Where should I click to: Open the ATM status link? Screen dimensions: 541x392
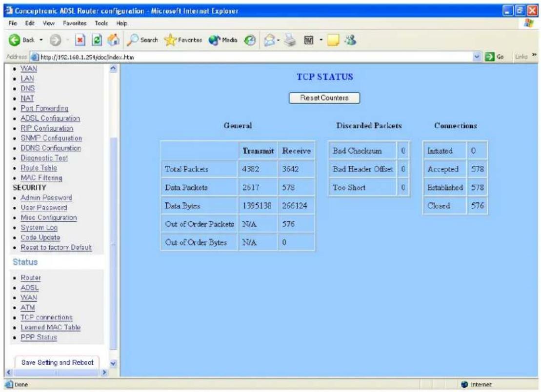click(28, 308)
